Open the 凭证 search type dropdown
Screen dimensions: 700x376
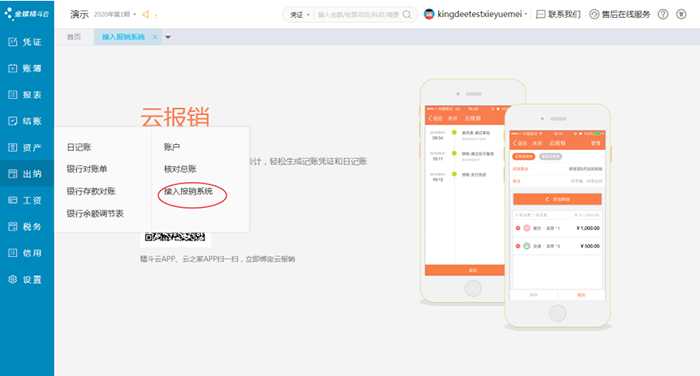point(300,15)
